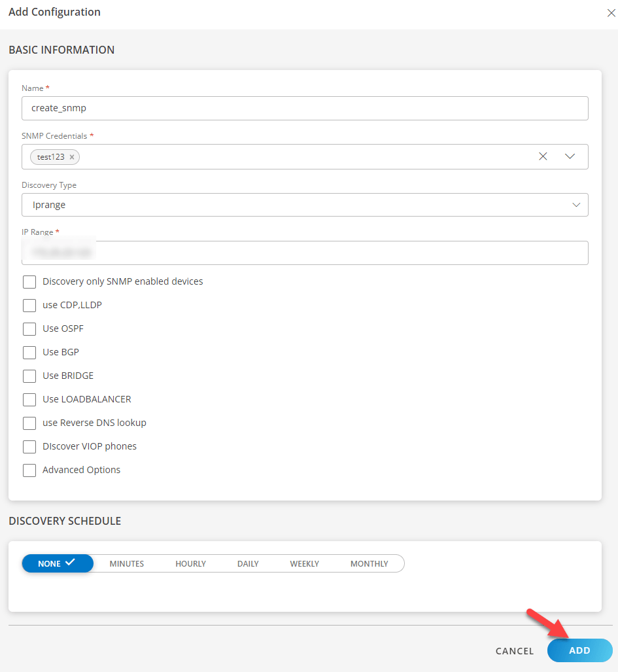The width and height of the screenshot is (618, 672).
Task: Check the Use BGP option
Action: pos(29,352)
